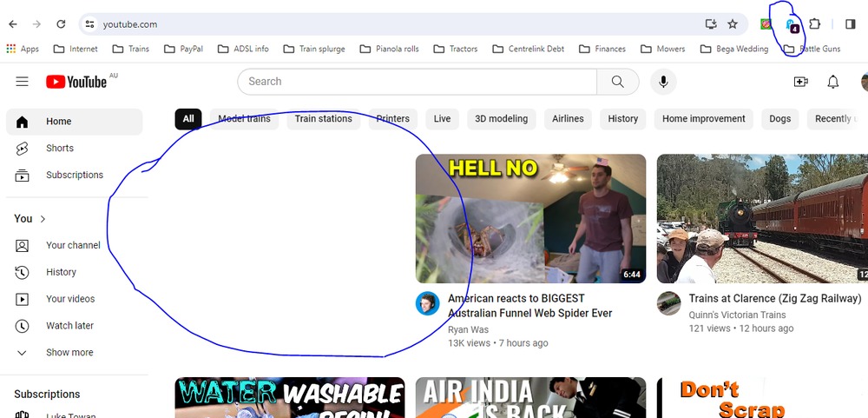
Task: Toggle the Chrome side panel icon
Action: 851,23
